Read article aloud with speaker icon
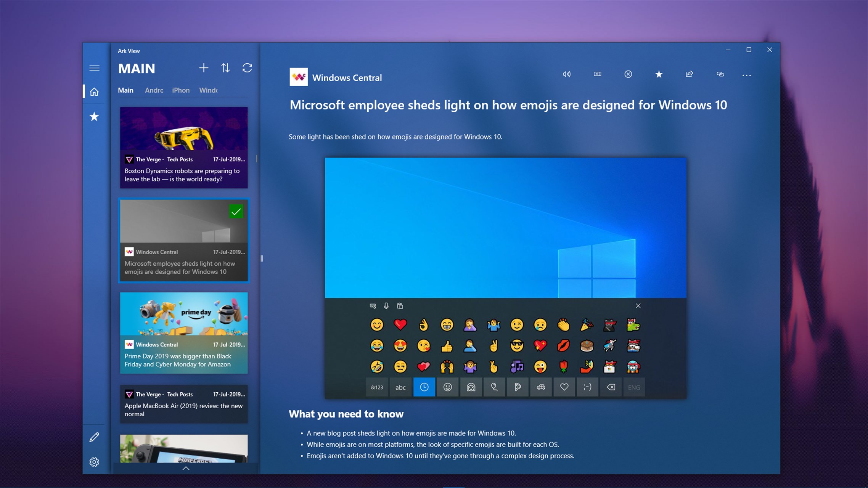This screenshot has height=488, width=868. 567,74
